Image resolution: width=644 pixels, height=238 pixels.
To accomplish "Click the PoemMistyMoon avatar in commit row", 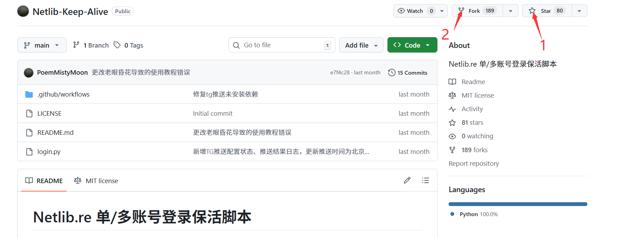I will click(x=28, y=73).
